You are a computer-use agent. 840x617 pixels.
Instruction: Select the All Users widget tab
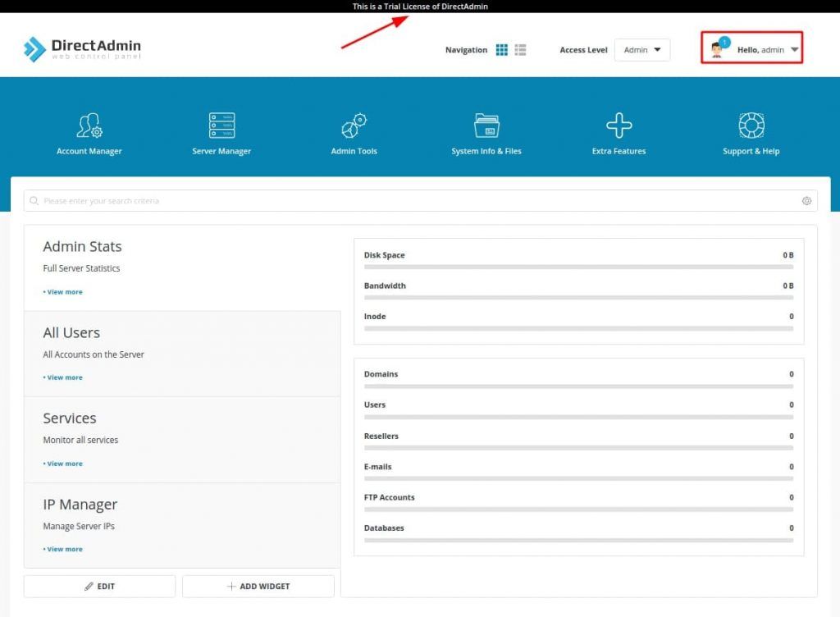click(182, 354)
